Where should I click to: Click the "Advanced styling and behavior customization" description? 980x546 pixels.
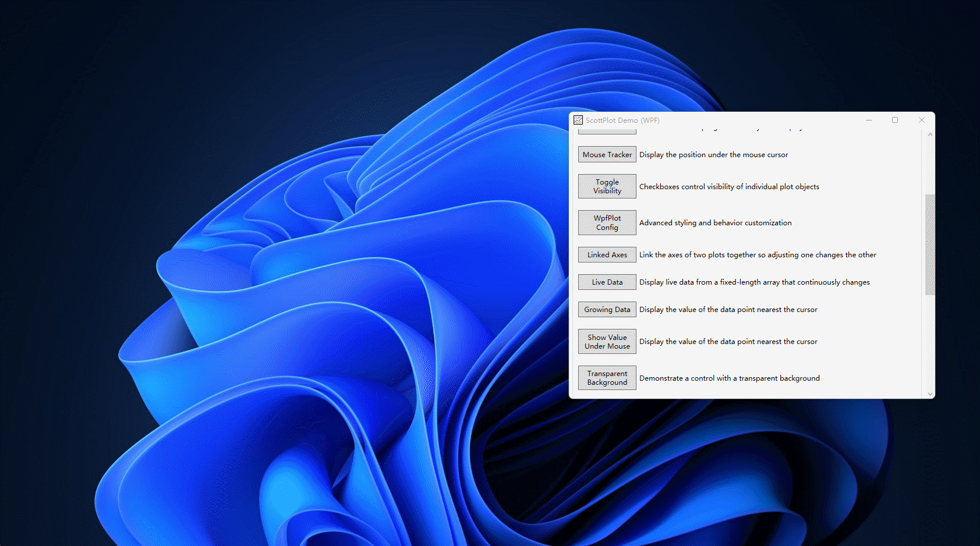click(x=715, y=223)
